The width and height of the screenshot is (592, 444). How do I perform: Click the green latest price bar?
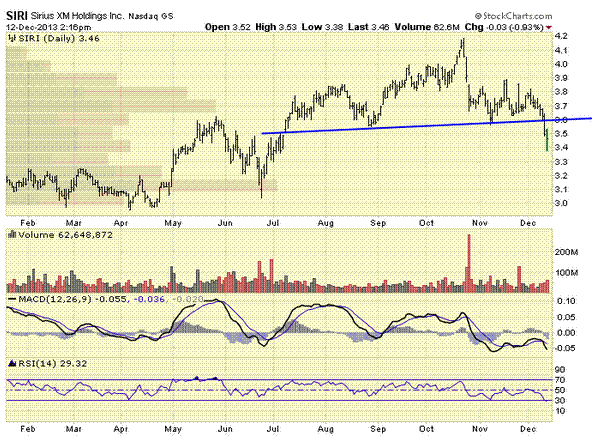[x=547, y=140]
